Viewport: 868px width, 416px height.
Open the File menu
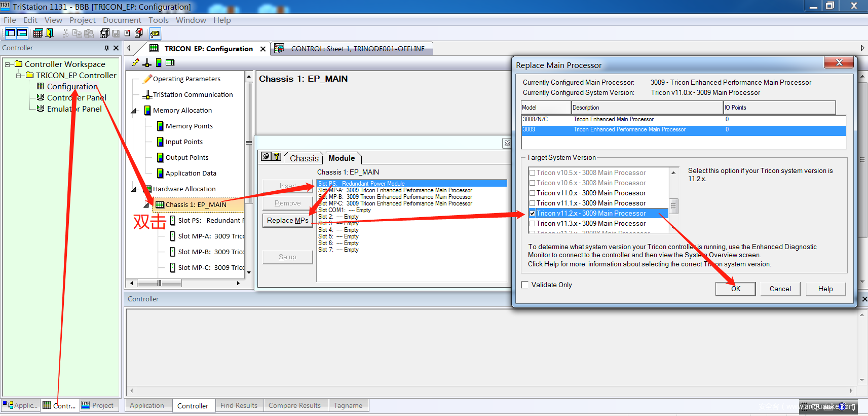click(10, 20)
